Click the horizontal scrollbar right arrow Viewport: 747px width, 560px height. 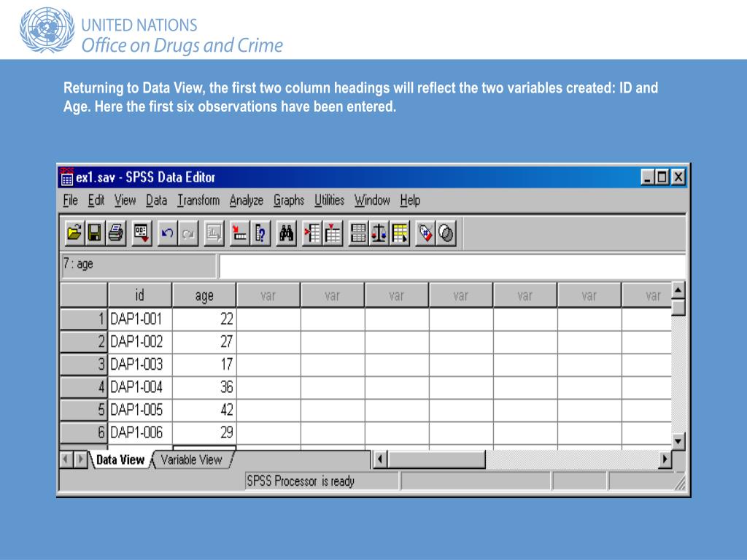pos(665,459)
